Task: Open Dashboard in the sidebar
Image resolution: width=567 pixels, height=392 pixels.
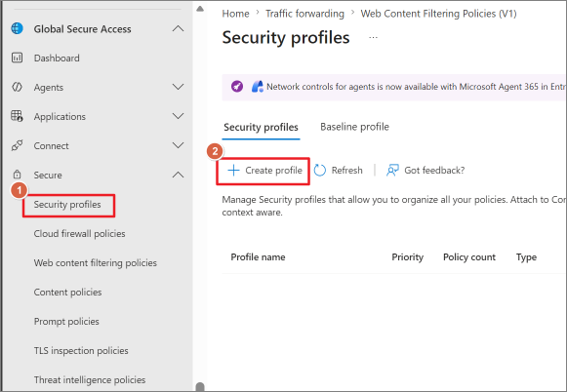Action: (57, 59)
